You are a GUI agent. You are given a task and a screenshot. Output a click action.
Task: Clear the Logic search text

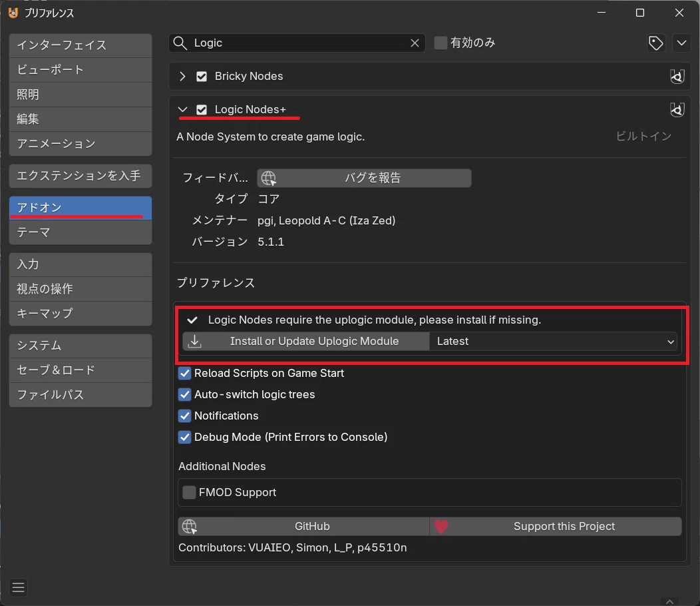(x=415, y=43)
